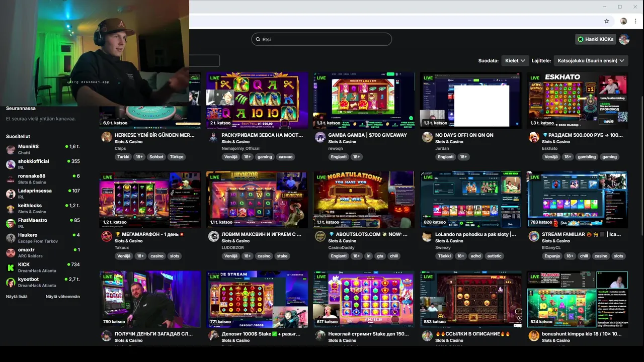Focus the Etsi search field
This screenshot has width=644, height=362.
point(321,39)
